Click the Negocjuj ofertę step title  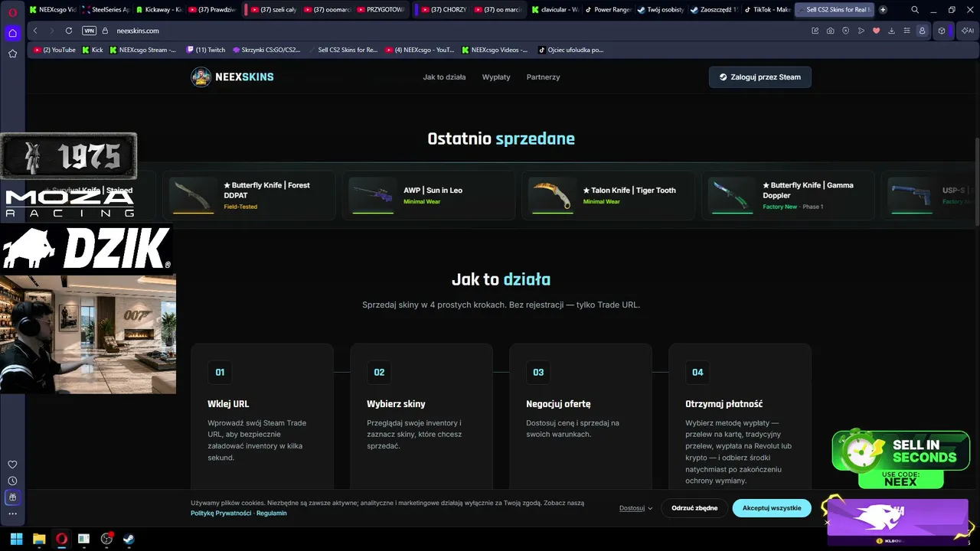click(x=558, y=404)
